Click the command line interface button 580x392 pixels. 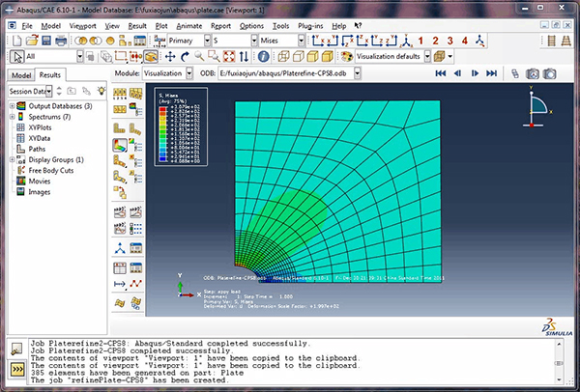(17, 368)
